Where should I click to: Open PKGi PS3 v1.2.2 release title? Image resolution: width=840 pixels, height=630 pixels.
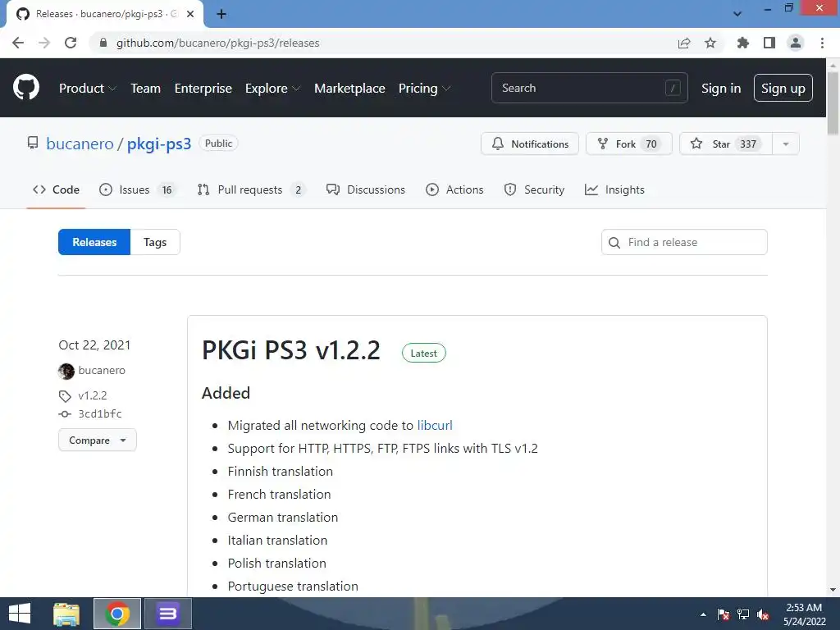(291, 350)
